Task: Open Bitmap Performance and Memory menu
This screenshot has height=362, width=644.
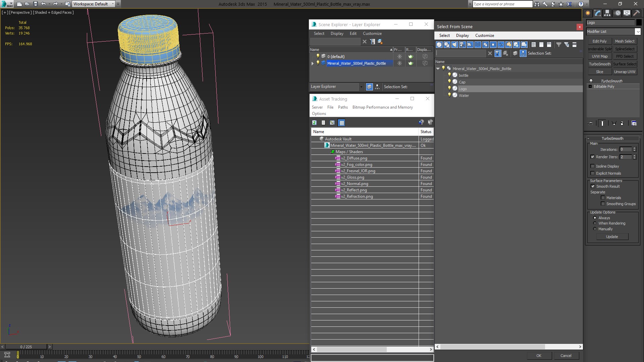Action: coord(383,107)
